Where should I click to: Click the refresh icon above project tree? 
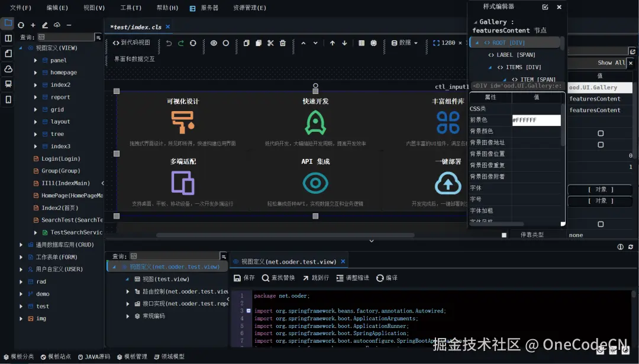(x=21, y=25)
